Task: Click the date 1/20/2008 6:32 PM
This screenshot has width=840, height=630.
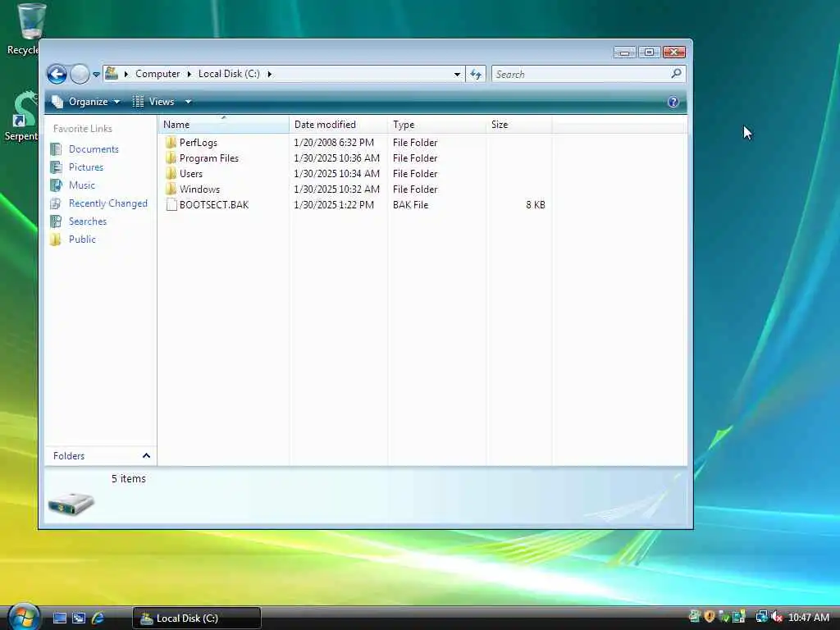Action: [x=334, y=143]
